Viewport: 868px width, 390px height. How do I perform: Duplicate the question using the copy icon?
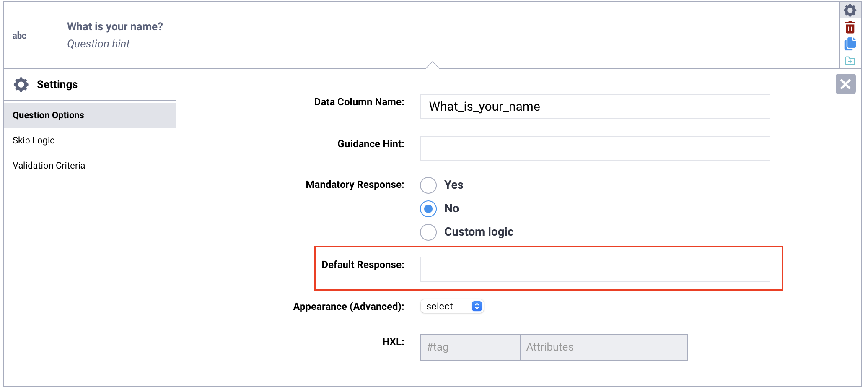click(x=850, y=44)
